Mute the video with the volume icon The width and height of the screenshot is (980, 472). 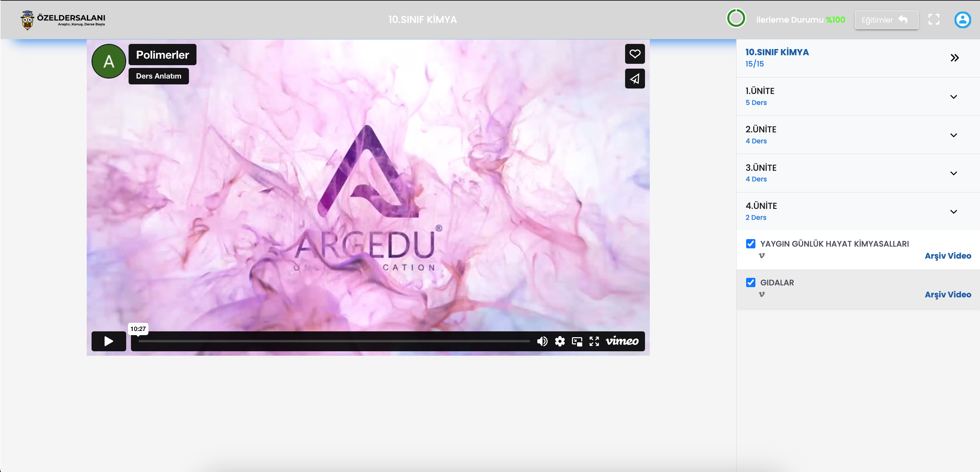point(542,341)
